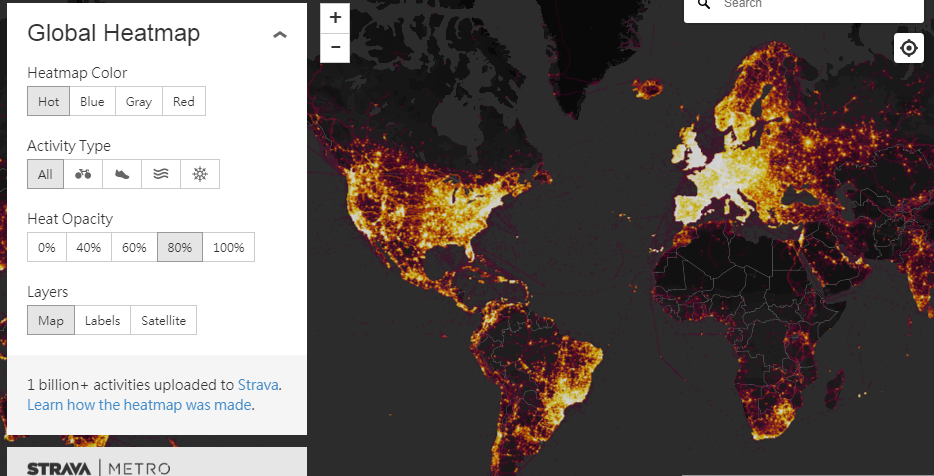Switch to the Labels layer

coord(102,320)
